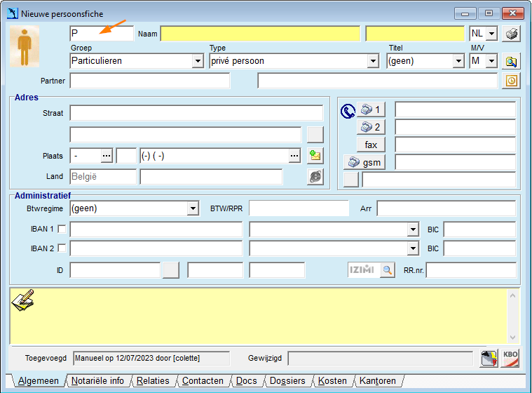The image size is (532, 393).
Task: Click the first BIC field
Action: (x=479, y=229)
